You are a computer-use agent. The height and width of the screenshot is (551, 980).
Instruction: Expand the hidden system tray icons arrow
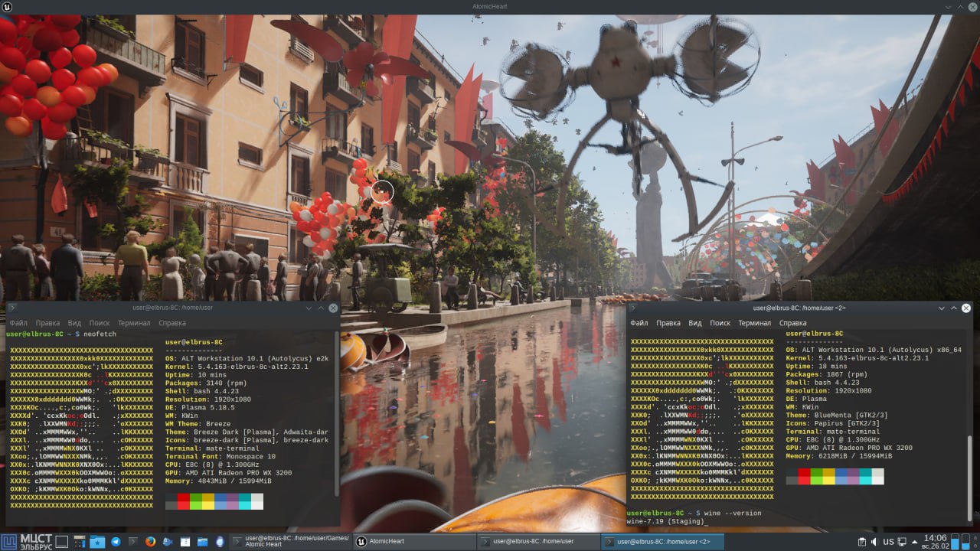point(914,542)
